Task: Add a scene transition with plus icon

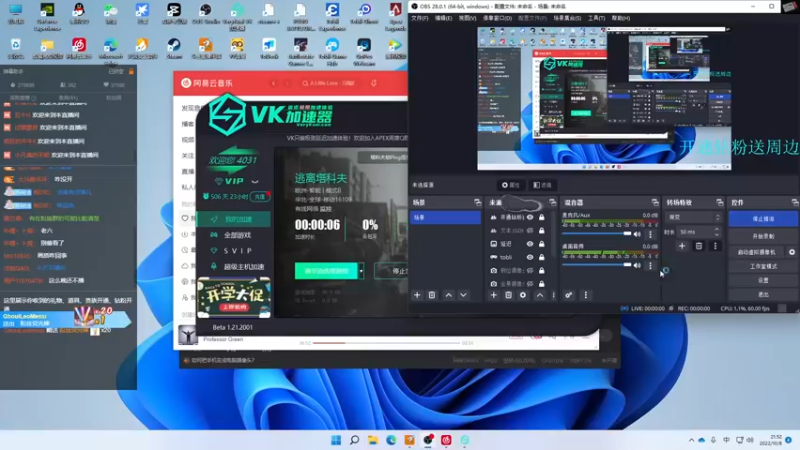Action: (682, 246)
